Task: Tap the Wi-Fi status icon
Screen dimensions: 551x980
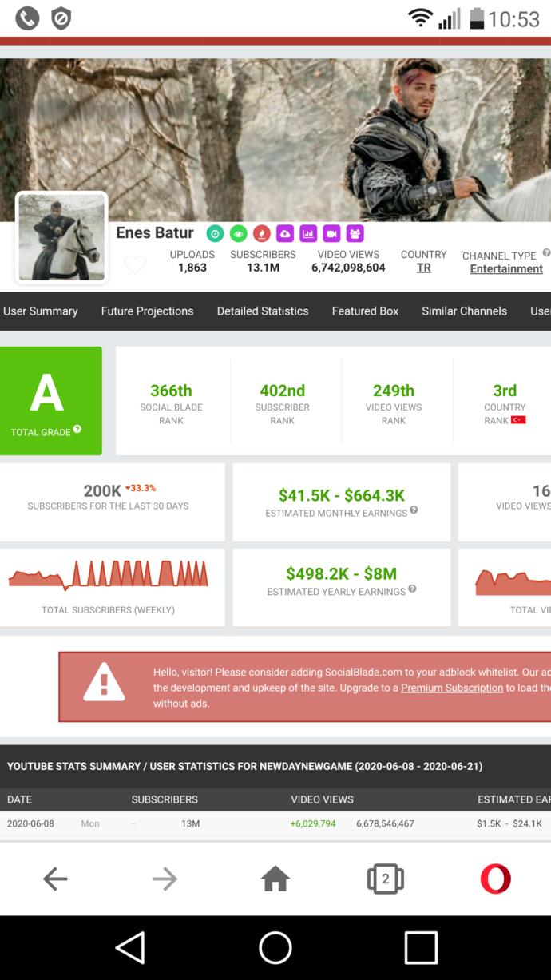Action: (x=420, y=18)
